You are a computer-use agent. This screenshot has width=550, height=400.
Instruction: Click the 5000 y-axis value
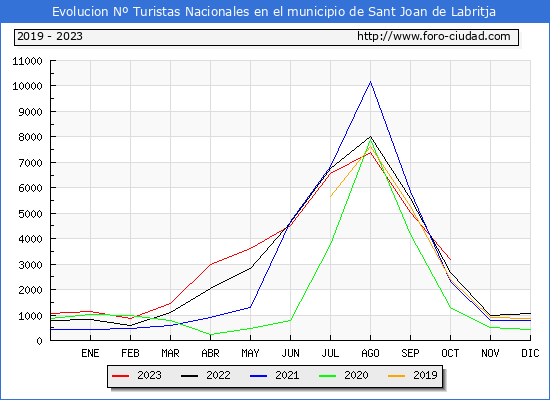click(31, 214)
